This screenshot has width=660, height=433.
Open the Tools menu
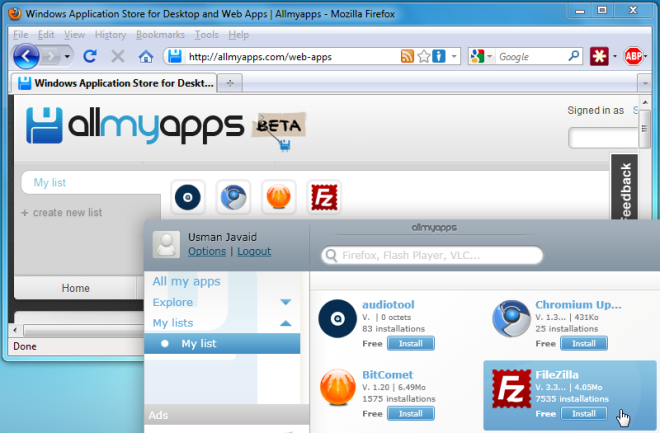[206, 35]
